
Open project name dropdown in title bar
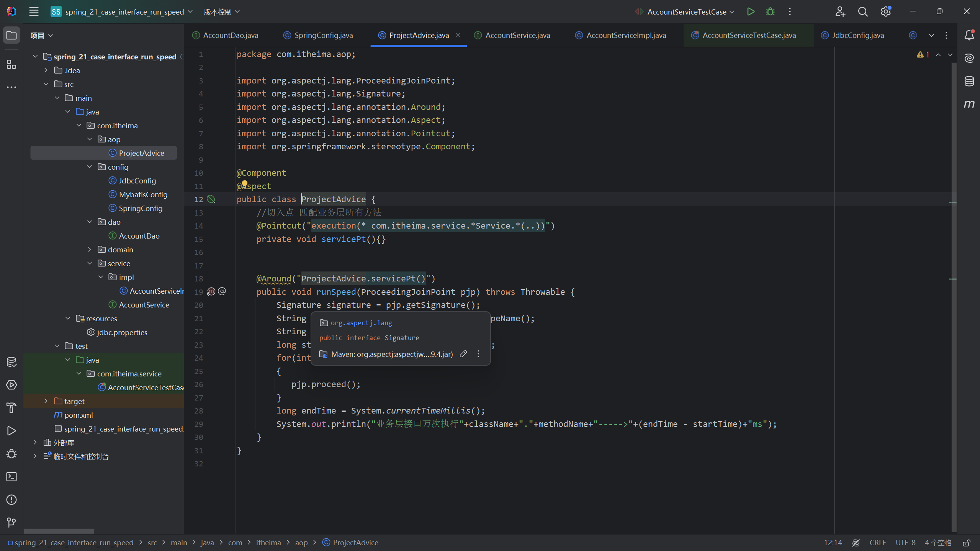[x=122, y=12]
